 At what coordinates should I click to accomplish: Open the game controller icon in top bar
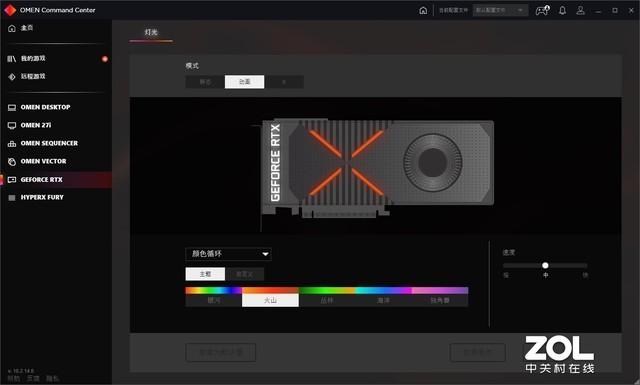click(x=542, y=10)
